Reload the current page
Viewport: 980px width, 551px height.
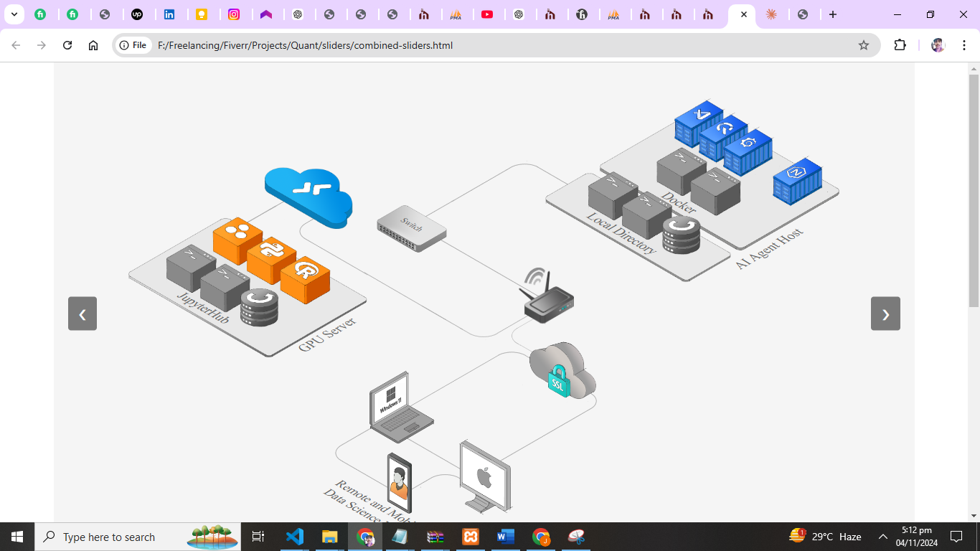67,45
